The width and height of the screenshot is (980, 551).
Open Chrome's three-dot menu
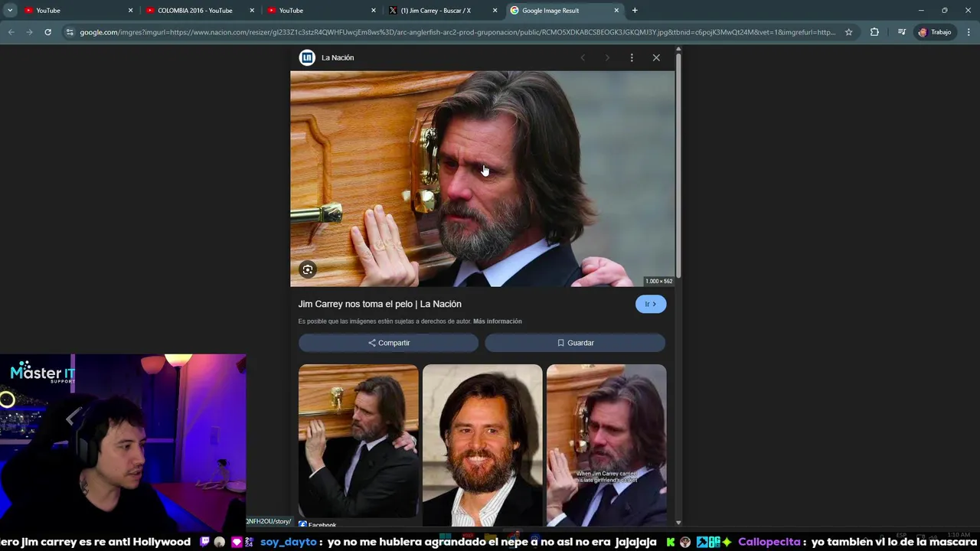click(x=969, y=32)
